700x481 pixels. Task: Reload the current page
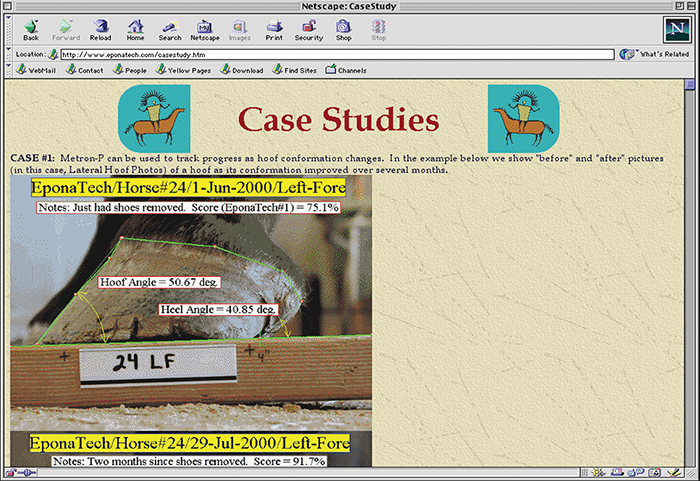coord(101,28)
